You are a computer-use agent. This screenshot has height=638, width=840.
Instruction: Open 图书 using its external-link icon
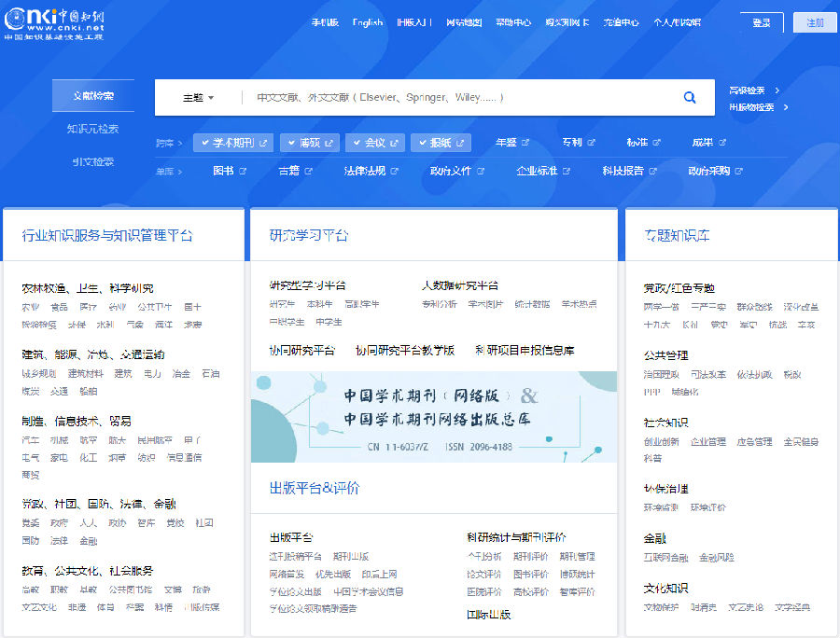coord(243,171)
